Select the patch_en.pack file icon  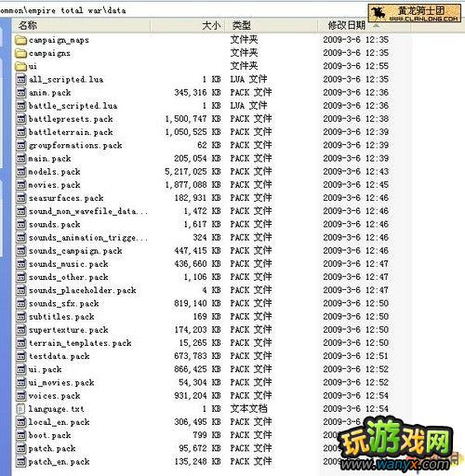tap(21, 462)
